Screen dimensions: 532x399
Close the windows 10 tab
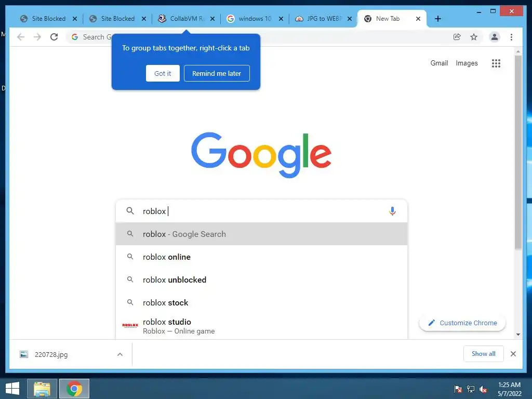click(281, 19)
